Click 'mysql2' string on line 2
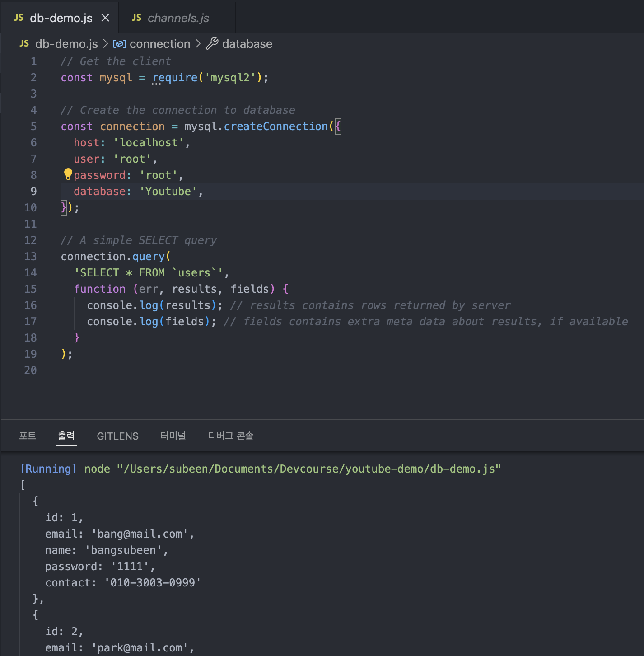Viewport: 644px width, 656px height. [230, 78]
